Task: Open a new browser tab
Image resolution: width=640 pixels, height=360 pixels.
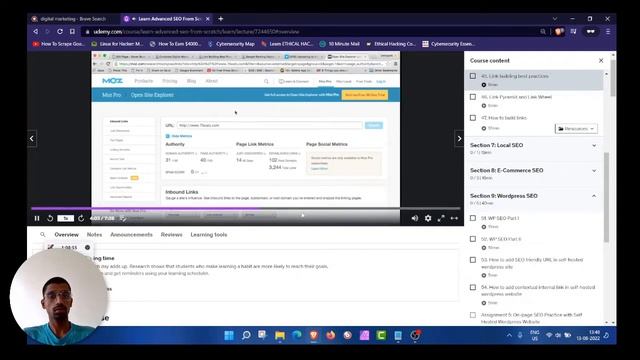Action: tap(220, 19)
